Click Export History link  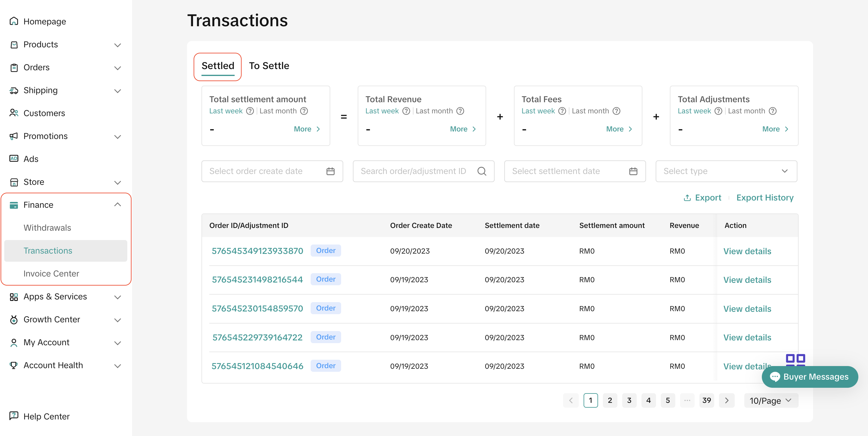pos(765,197)
